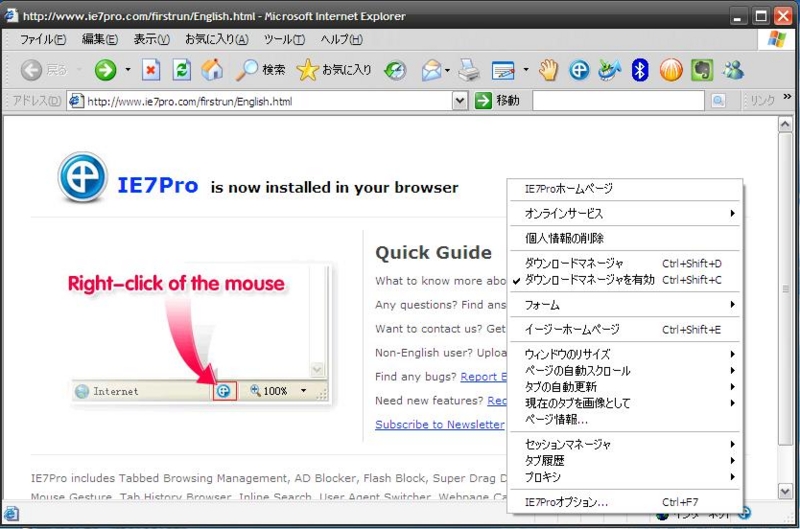Open the 編集(E) menu
The image size is (800, 529).
(99, 39)
